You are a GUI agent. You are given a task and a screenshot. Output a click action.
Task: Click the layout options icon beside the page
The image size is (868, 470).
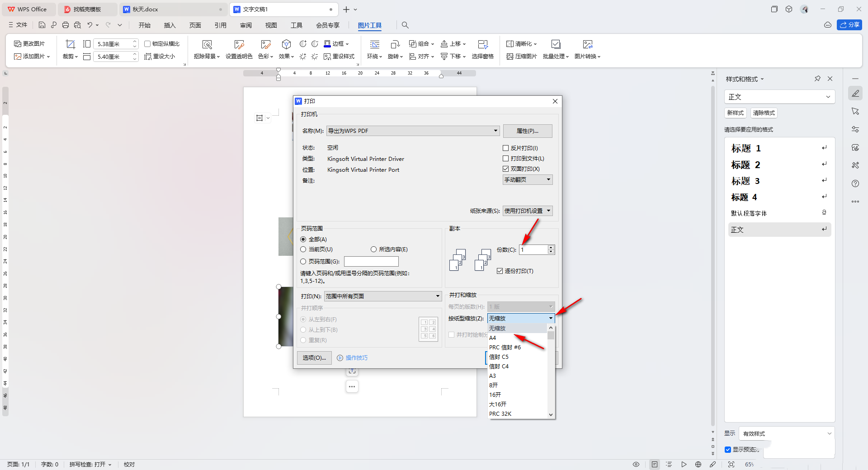pos(259,118)
